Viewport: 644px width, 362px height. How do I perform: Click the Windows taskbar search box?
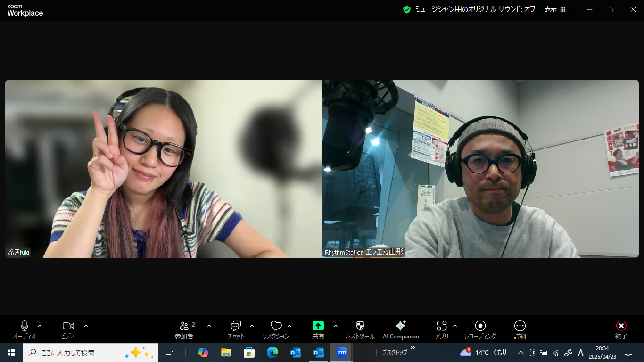tap(91, 353)
